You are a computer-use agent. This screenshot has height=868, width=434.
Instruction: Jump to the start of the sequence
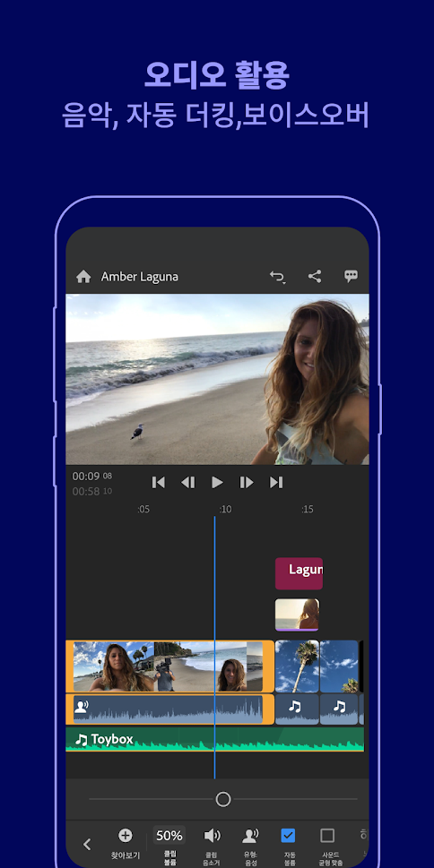(x=159, y=482)
